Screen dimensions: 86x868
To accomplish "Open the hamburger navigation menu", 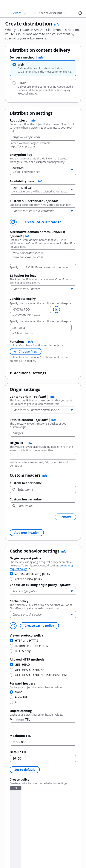I will point(6,13).
